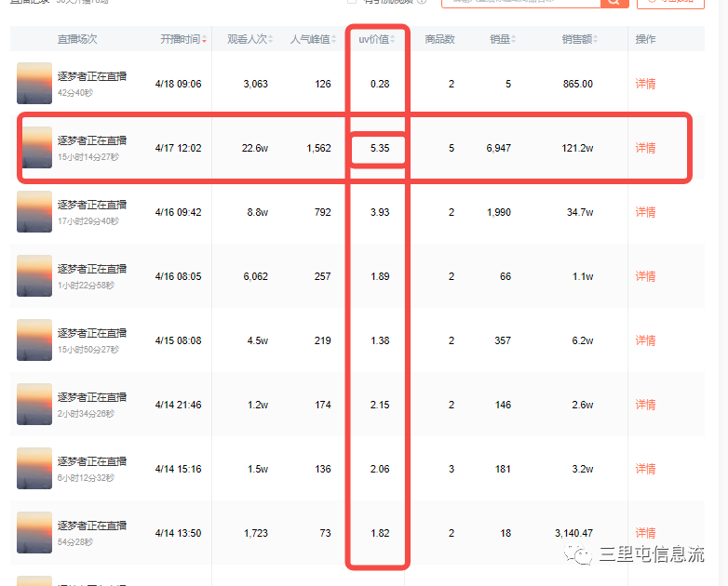The image size is (728, 586).
Task: Open 详情 for the 4/14 15:16 livestream
Action: [x=645, y=469]
